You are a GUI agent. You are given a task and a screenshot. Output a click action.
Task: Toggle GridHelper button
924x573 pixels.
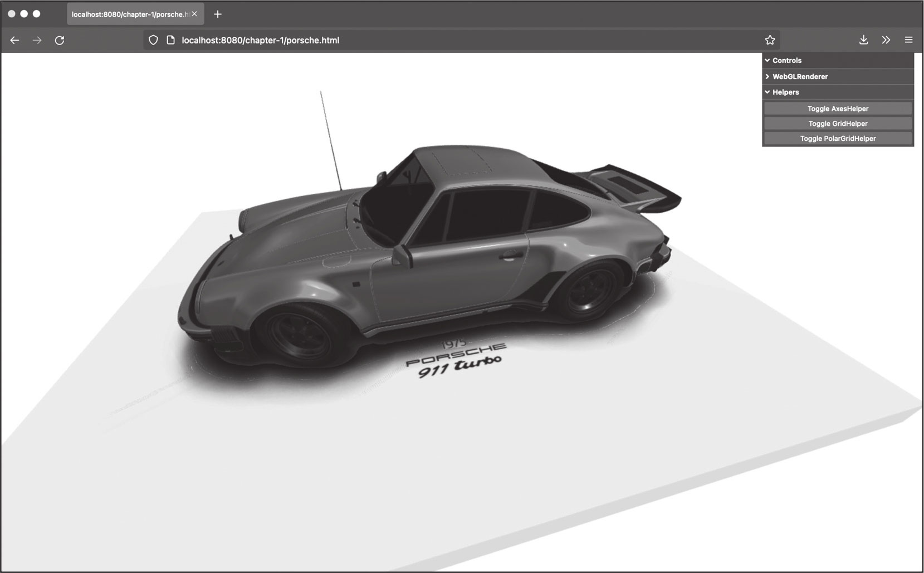pos(838,124)
